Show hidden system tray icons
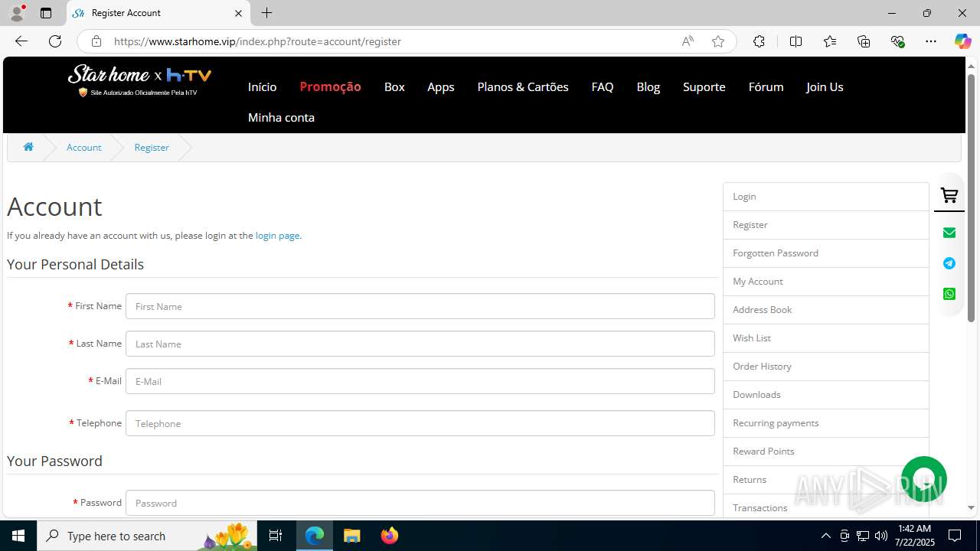The image size is (980, 551). 825,536
